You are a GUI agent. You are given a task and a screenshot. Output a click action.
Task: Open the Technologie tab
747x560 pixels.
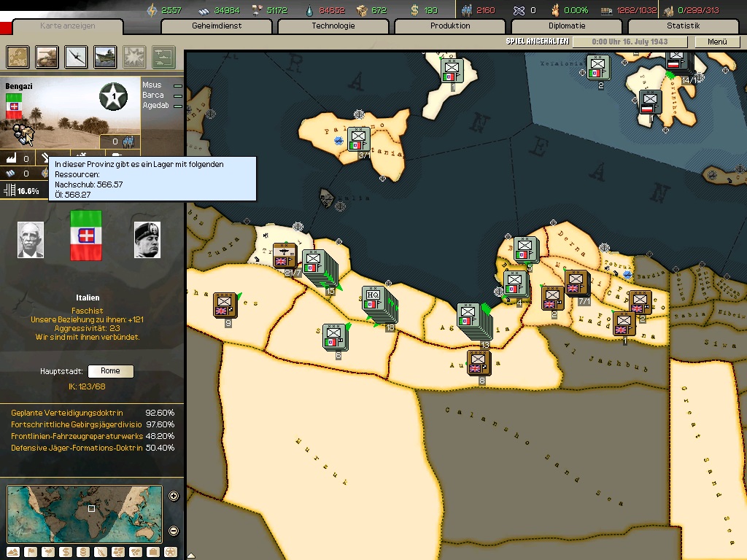click(x=333, y=26)
